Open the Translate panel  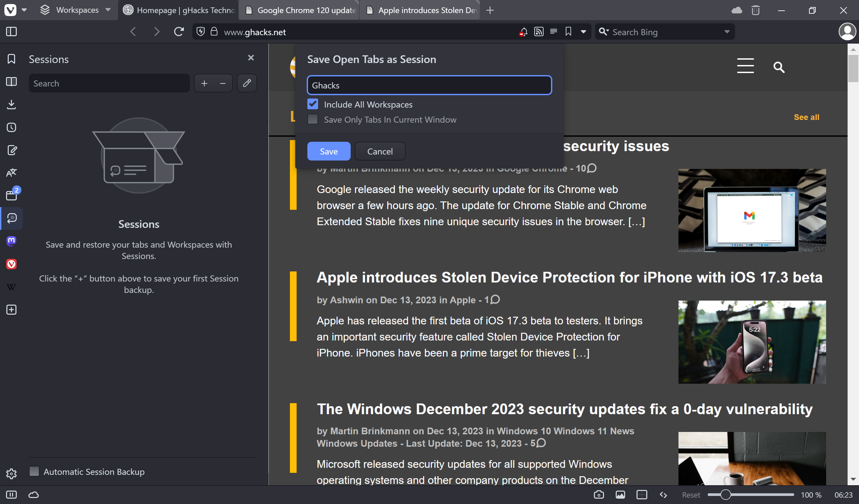point(11,173)
